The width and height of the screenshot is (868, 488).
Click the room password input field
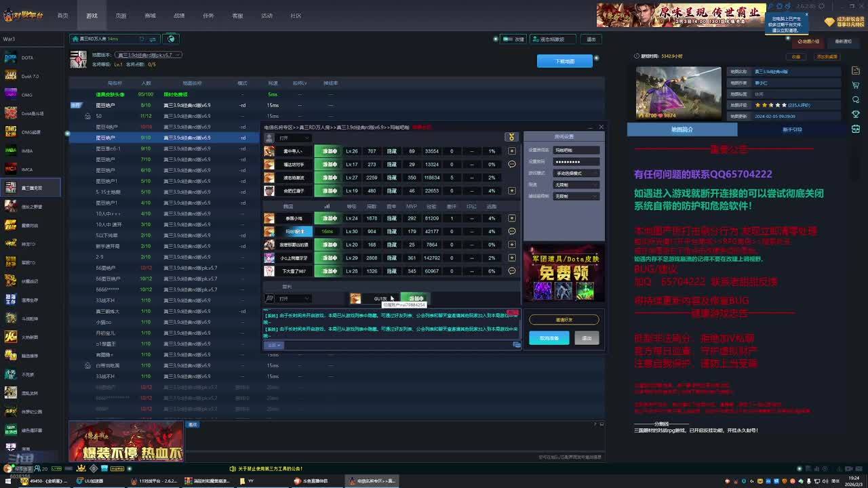[x=576, y=162]
